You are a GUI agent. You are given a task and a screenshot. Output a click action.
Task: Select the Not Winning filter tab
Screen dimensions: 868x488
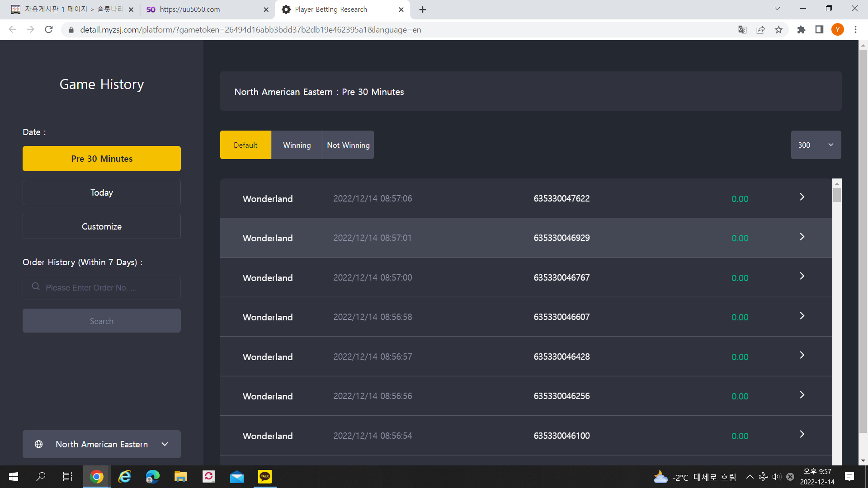[x=349, y=145]
